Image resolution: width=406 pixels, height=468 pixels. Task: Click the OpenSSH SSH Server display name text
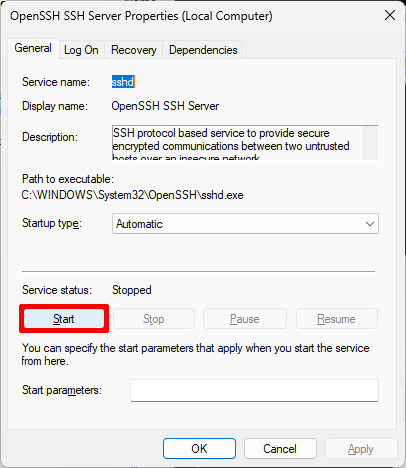(165, 106)
